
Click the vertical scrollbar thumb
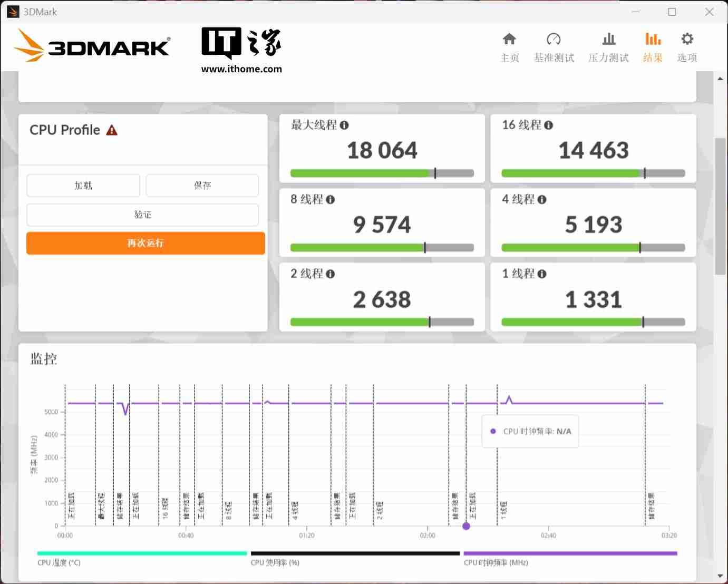720,206
